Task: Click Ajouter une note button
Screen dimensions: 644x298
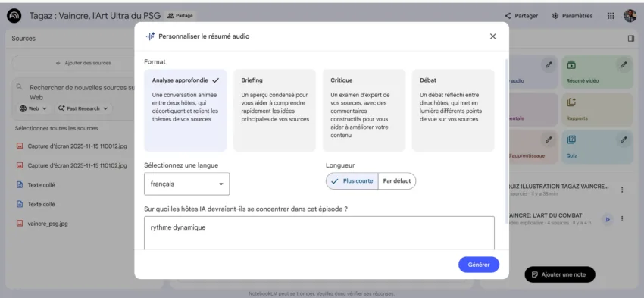Action: [x=560, y=274]
